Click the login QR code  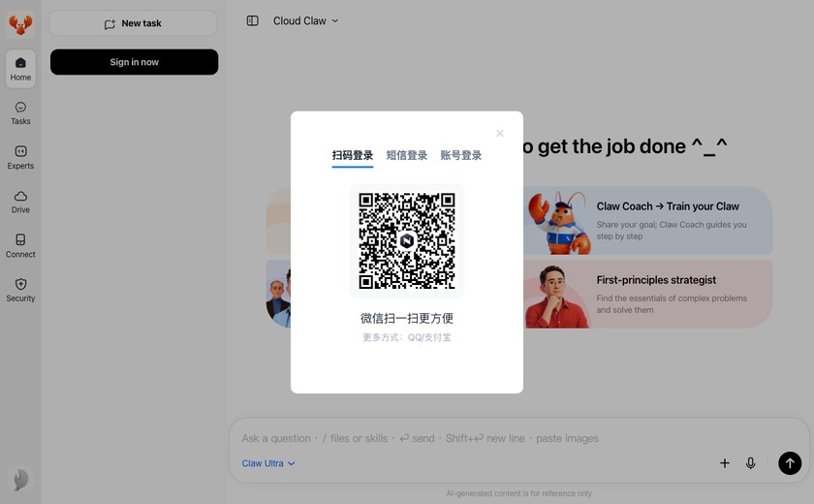(406, 240)
